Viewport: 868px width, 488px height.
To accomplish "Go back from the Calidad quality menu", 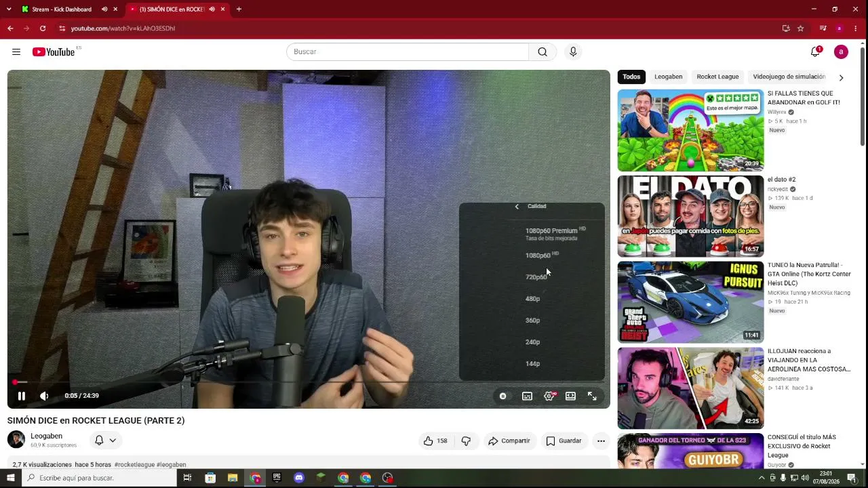I will 517,207.
